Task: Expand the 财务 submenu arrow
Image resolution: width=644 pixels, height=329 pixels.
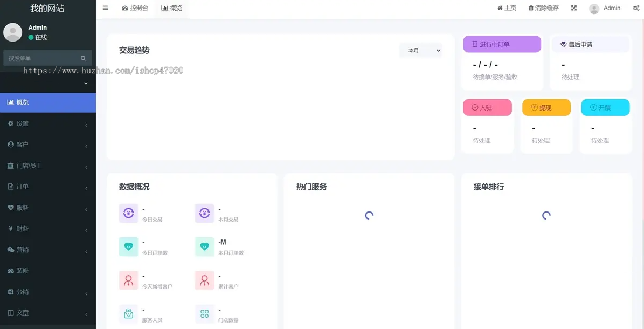Action: 86,230
